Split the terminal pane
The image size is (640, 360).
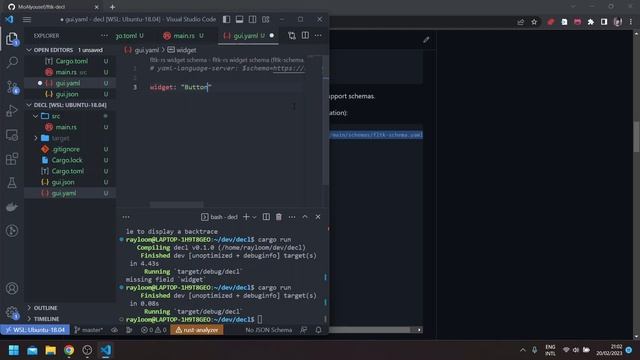pyautogui.click(x=266, y=217)
